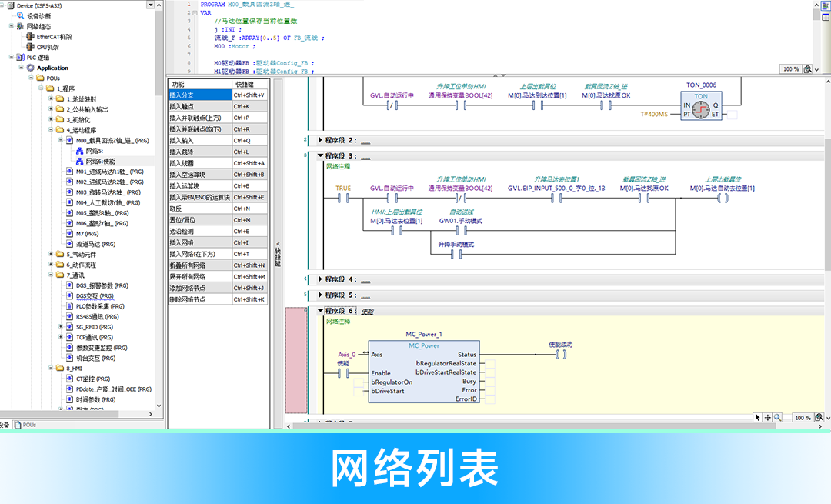This screenshot has height=504, width=831.
Task: Collapse the 程序段 3 network section
Action: [320, 155]
